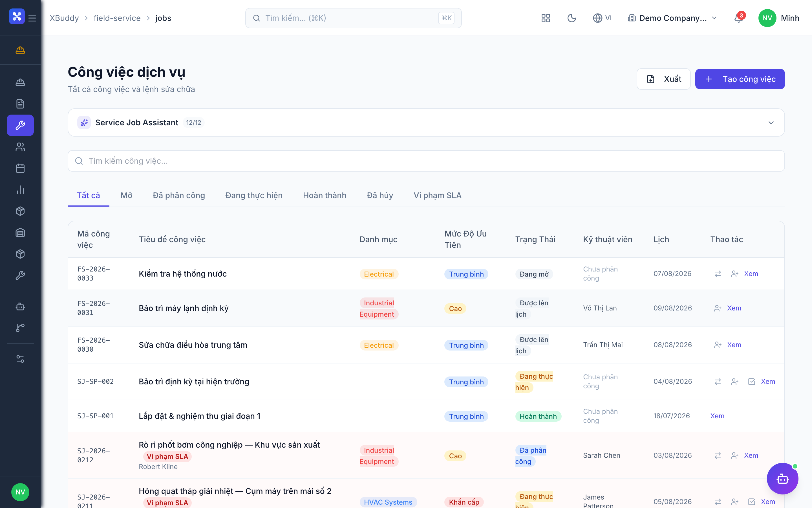Click the assign technician icon for SJ-SP-002
This screenshot has height=508, width=812.
[x=734, y=382]
